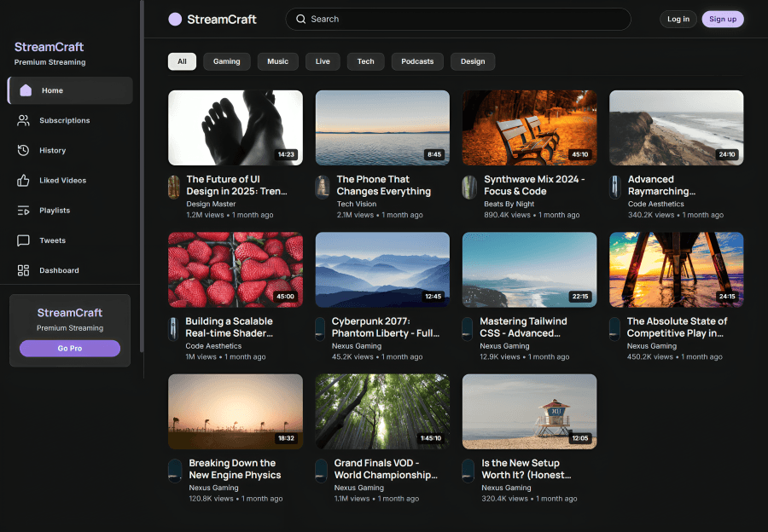768x532 pixels.
Task: Select the Liked Videos thumbs-up icon
Action: point(23,180)
